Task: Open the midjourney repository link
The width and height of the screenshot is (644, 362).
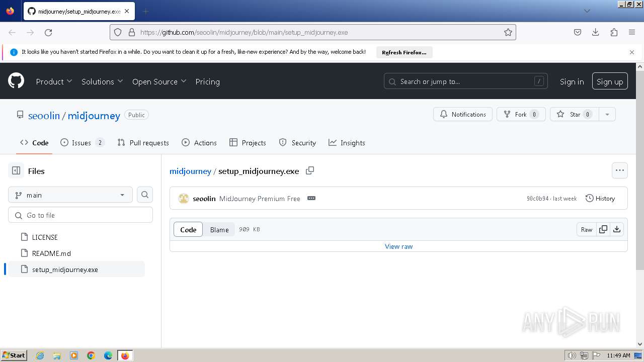Action: [x=94, y=116]
